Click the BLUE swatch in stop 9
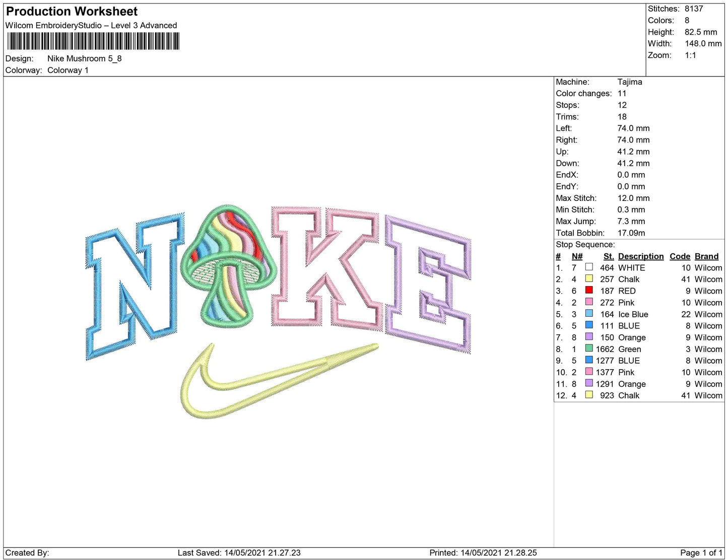Viewport: 728px width, 560px height. [x=589, y=360]
